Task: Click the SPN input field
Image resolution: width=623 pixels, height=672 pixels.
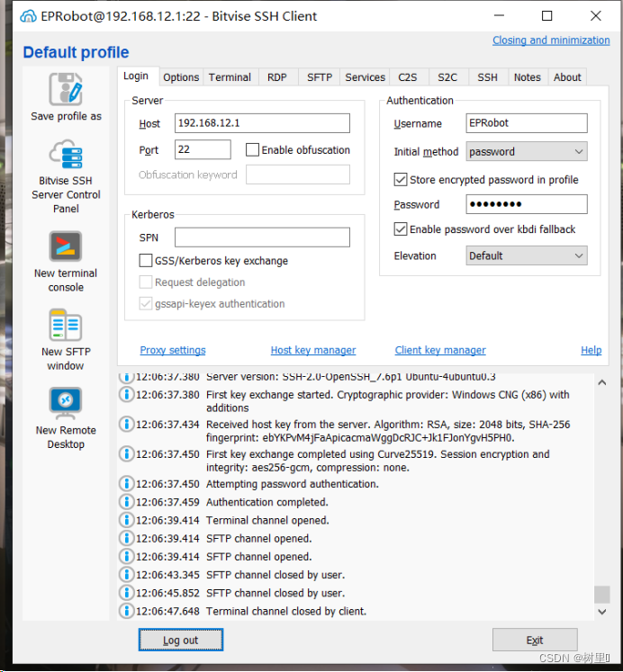Action: coord(262,237)
